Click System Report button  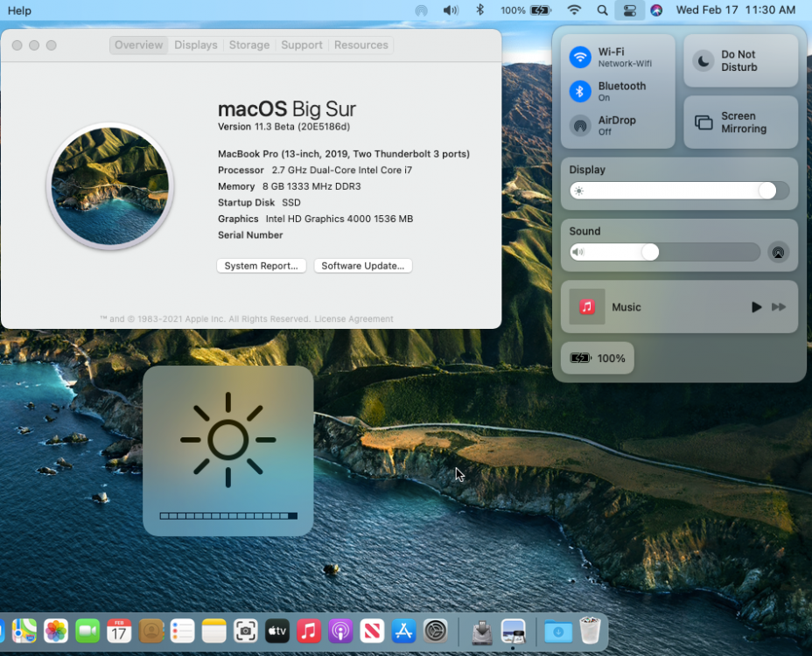pos(261,266)
